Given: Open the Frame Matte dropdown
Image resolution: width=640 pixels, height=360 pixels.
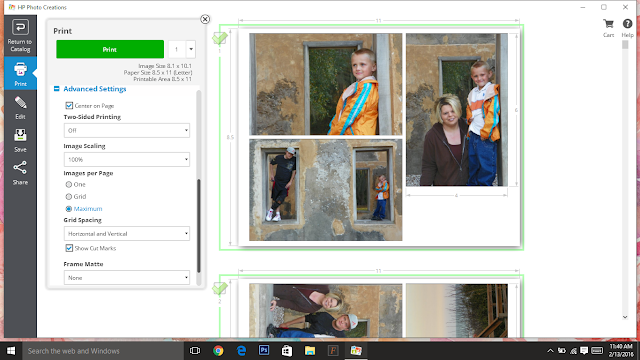Looking at the screenshot, I should [x=127, y=278].
